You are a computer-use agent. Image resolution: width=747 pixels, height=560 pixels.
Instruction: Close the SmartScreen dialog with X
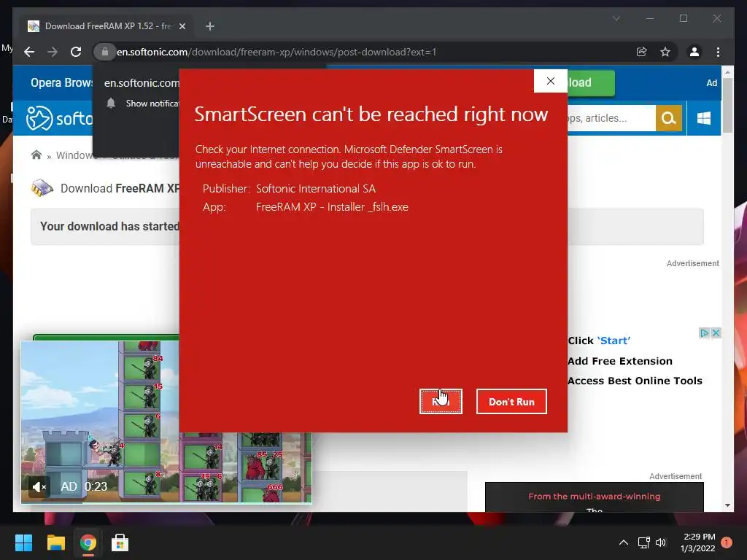pyautogui.click(x=550, y=81)
